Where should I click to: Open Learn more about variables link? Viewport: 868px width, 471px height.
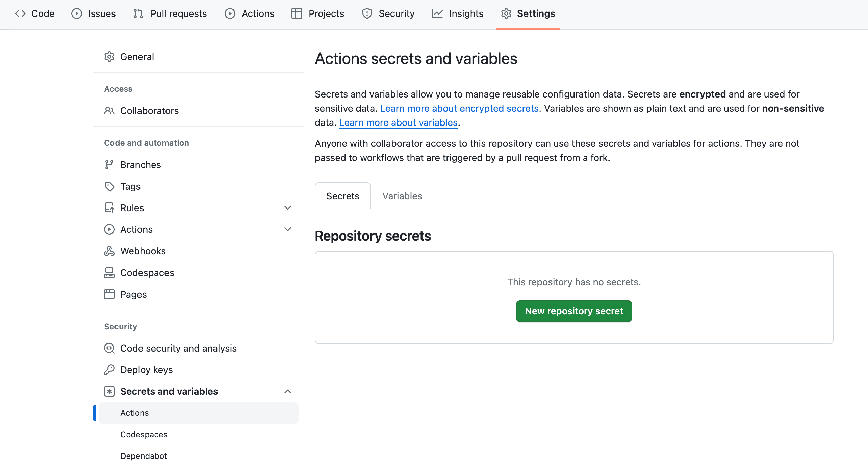pos(399,122)
